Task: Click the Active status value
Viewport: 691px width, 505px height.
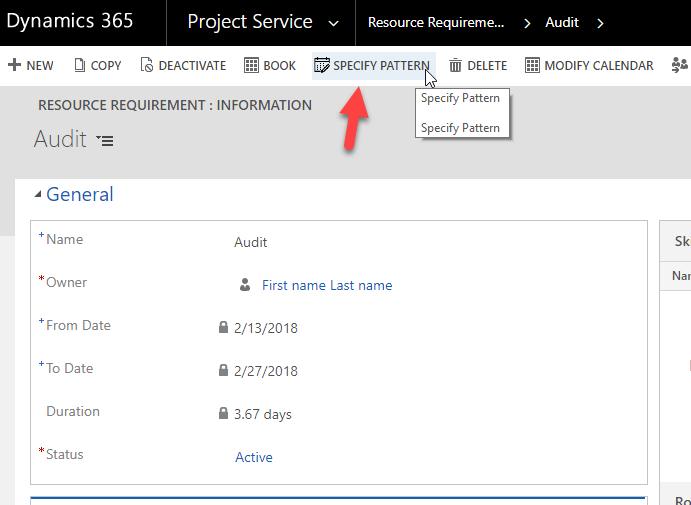Action: pyautogui.click(x=254, y=457)
